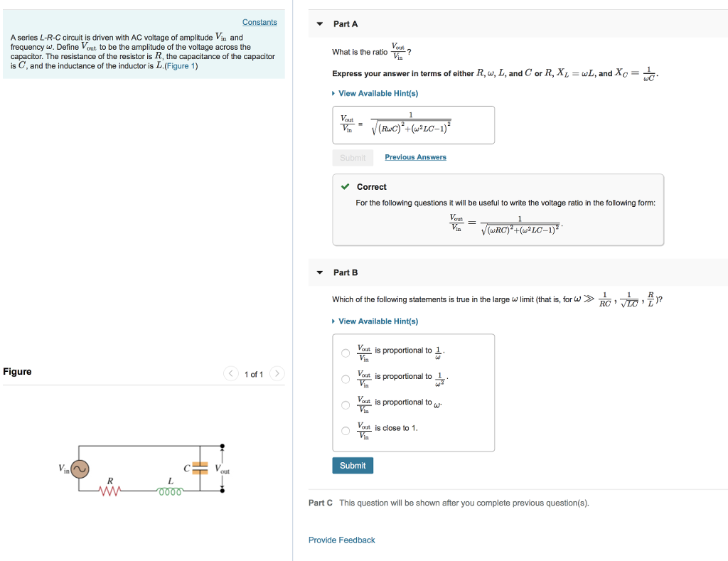
Task: Click Provide Feedback link
Action: click(341, 540)
